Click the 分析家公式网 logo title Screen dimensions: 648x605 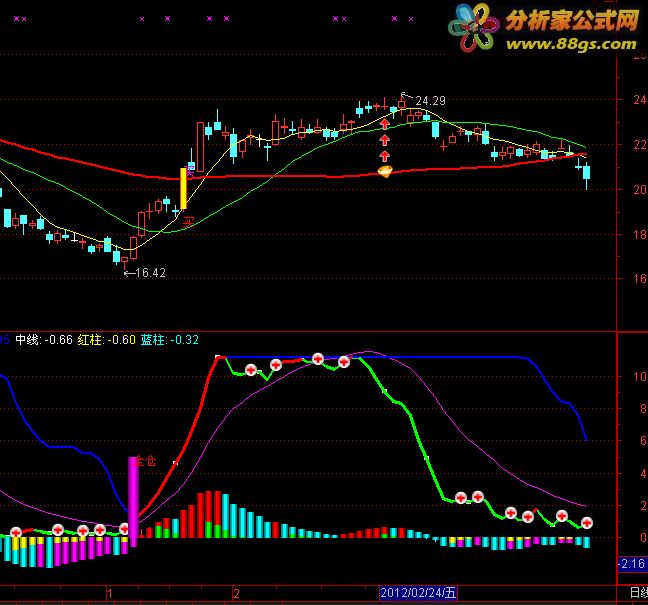(572, 20)
